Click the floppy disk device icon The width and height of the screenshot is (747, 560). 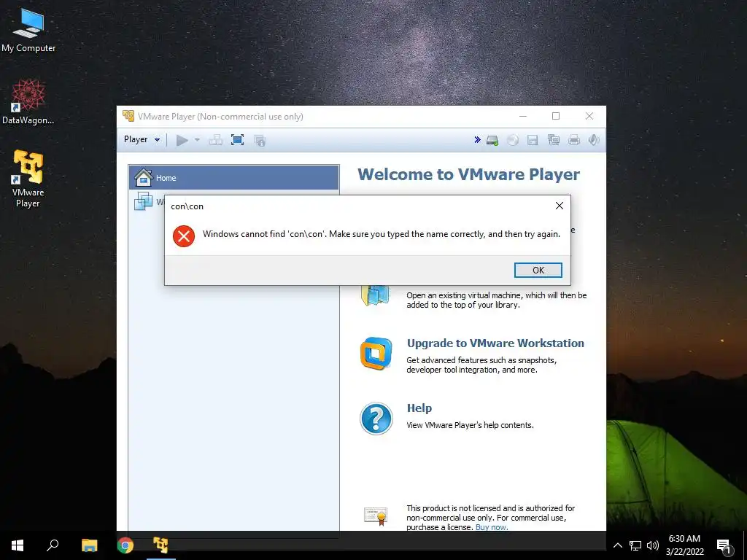click(x=533, y=140)
